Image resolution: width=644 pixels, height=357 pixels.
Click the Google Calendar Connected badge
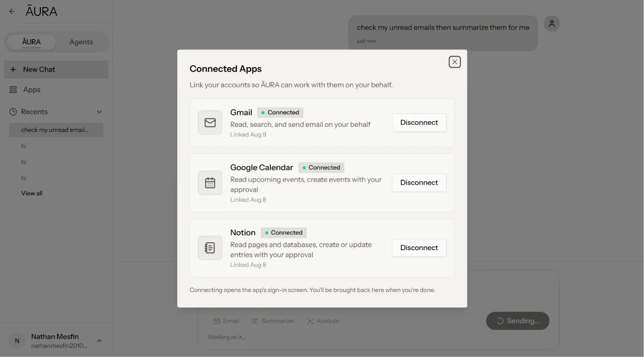point(321,168)
